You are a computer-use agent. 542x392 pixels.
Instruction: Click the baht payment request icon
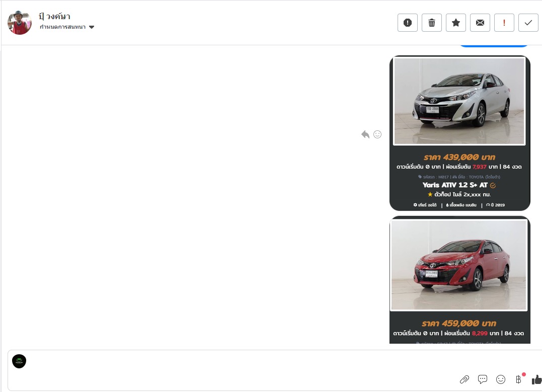tap(519, 379)
